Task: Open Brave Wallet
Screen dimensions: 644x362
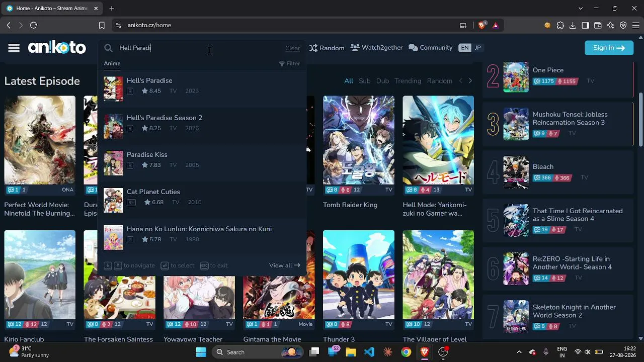Action: (x=598, y=25)
